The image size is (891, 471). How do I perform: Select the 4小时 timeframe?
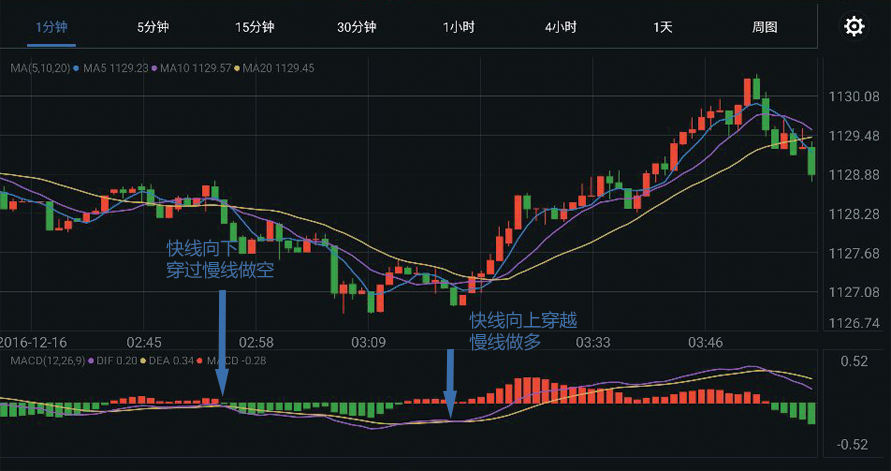(x=561, y=27)
